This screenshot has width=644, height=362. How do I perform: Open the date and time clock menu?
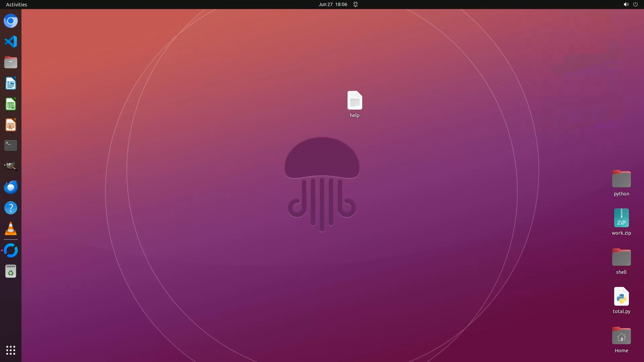[x=333, y=4]
